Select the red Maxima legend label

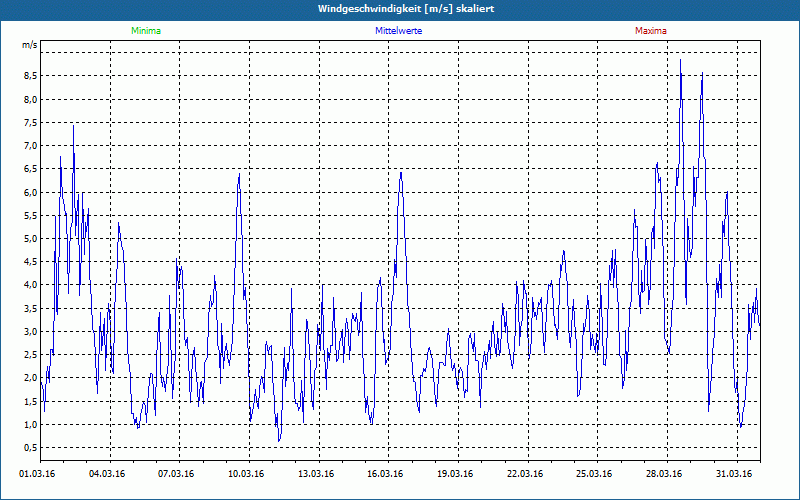(651, 31)
